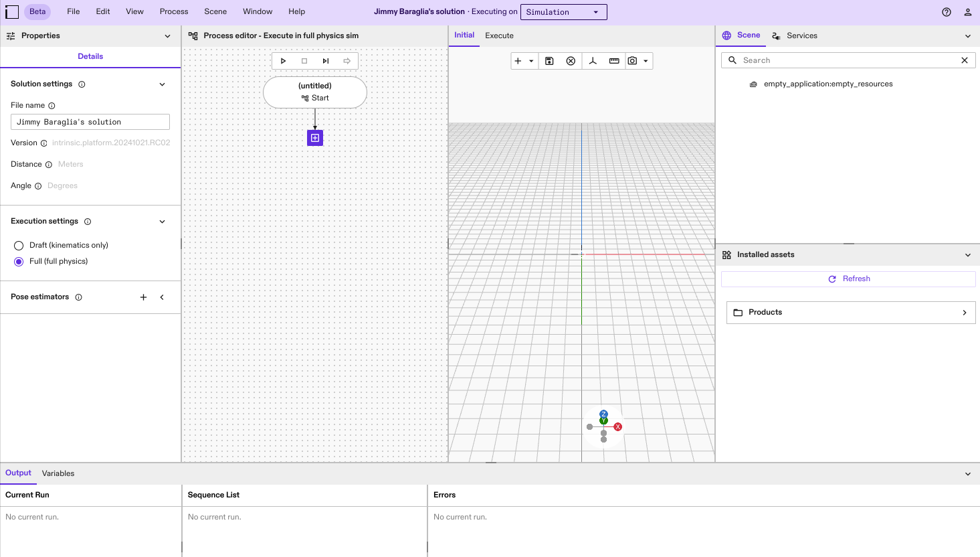980x557 pixels.
Task: Switch to the Variables tab
Action: pos(58,473)
